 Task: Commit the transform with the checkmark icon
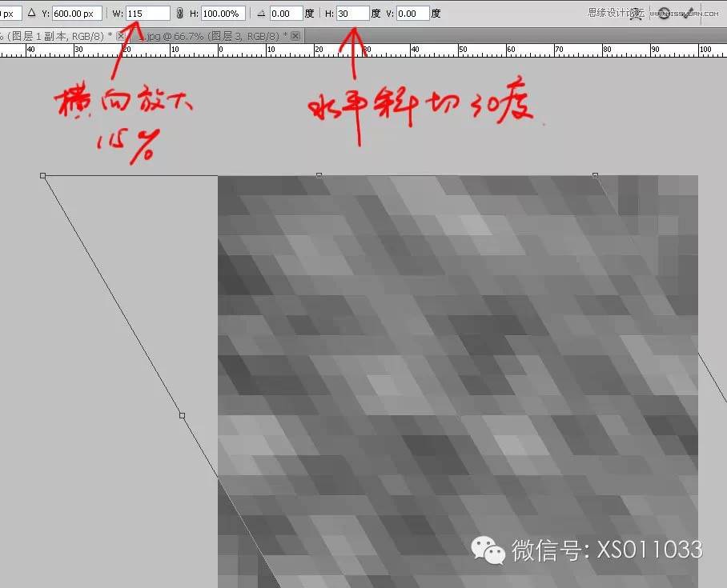[689, 14]
